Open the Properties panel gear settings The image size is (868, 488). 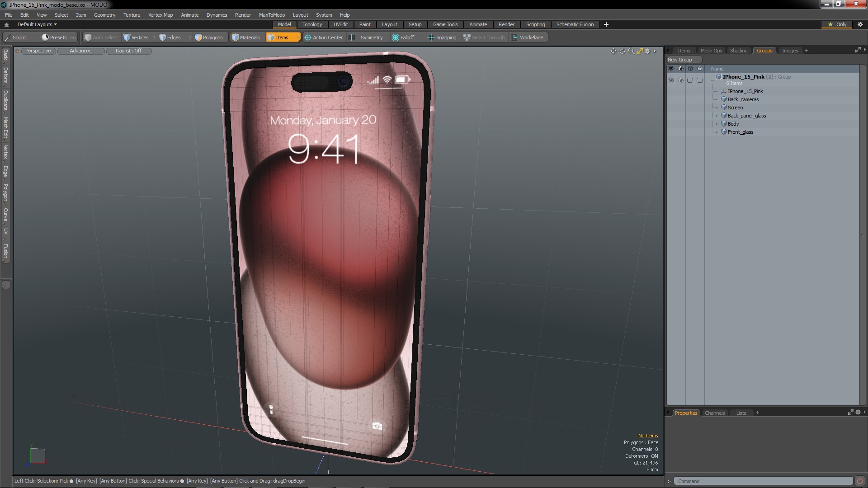(x=858, y=413)
